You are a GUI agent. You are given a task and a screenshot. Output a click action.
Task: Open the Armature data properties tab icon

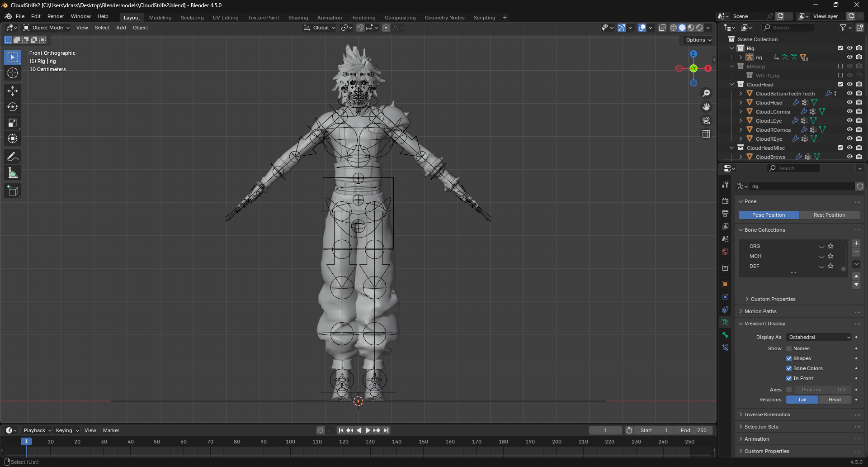725,322
